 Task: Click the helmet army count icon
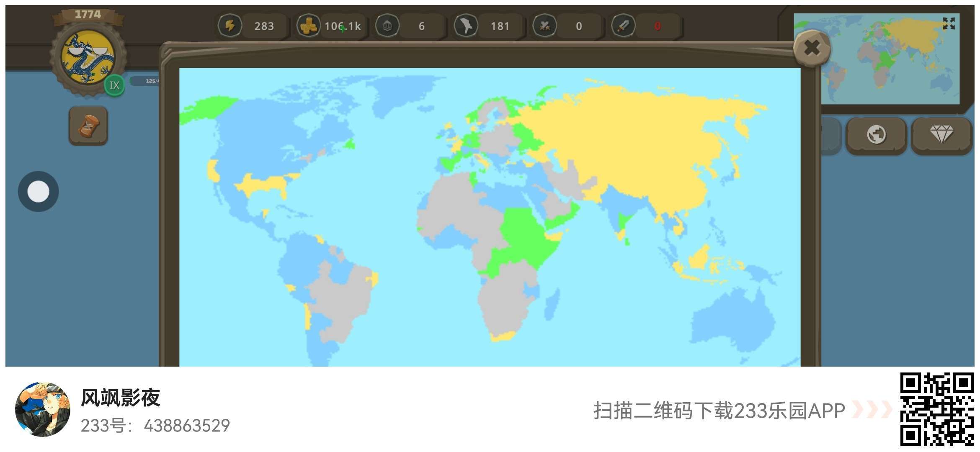387,26
